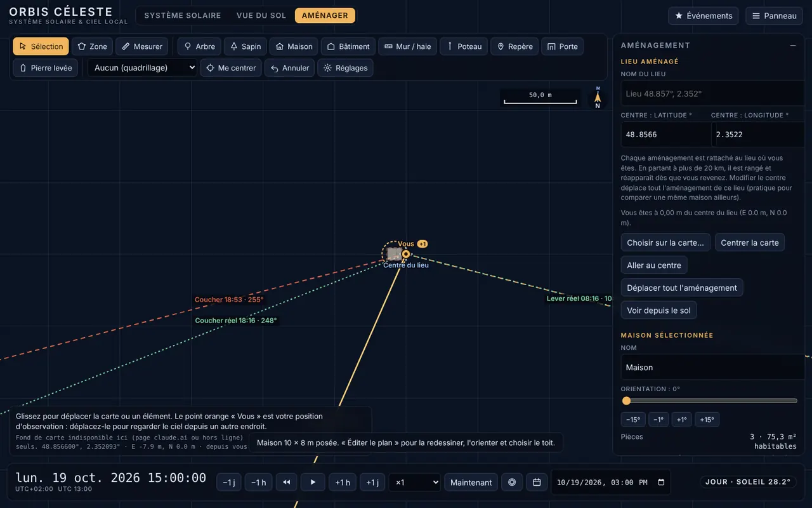Viewport: 812px width, 508px height.
Task: Start playback with play button
Action: (x=313, y=483)
